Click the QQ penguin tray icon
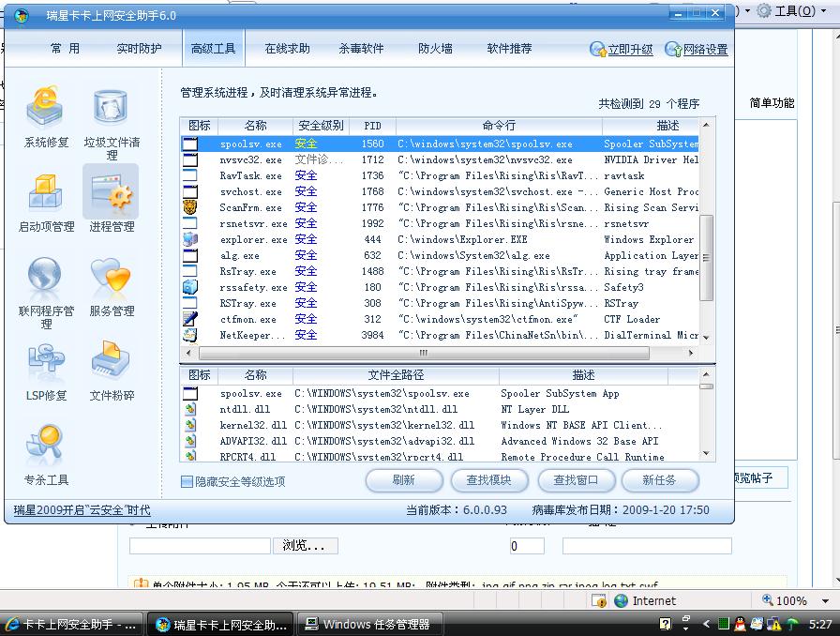The image size is (840, 636). coord(740,624)
